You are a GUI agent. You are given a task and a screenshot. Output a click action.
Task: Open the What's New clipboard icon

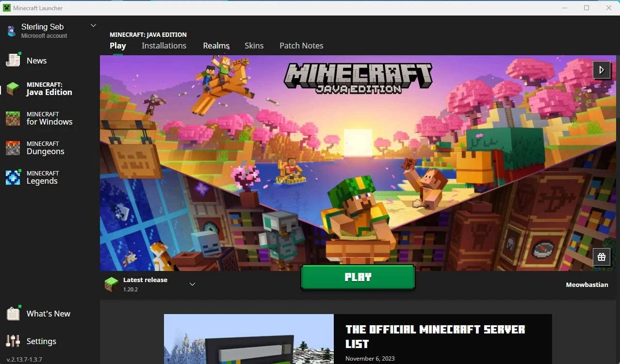coord(13,313)
